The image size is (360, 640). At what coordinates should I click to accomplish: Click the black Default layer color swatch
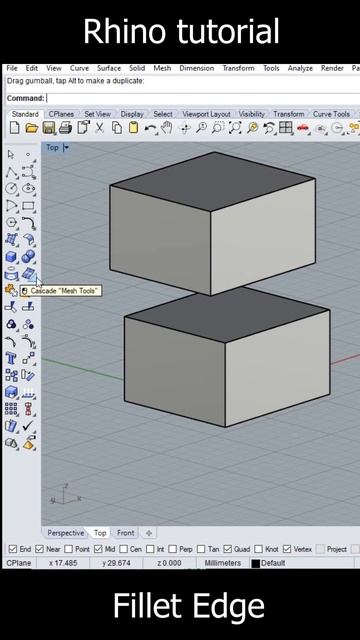click(256, 564)
